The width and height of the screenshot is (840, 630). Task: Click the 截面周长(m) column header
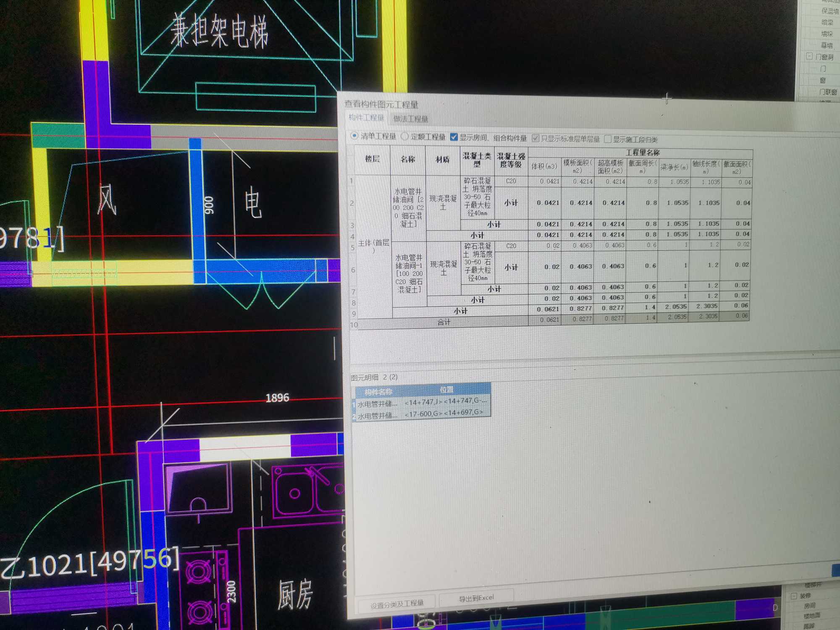[642, 167]
